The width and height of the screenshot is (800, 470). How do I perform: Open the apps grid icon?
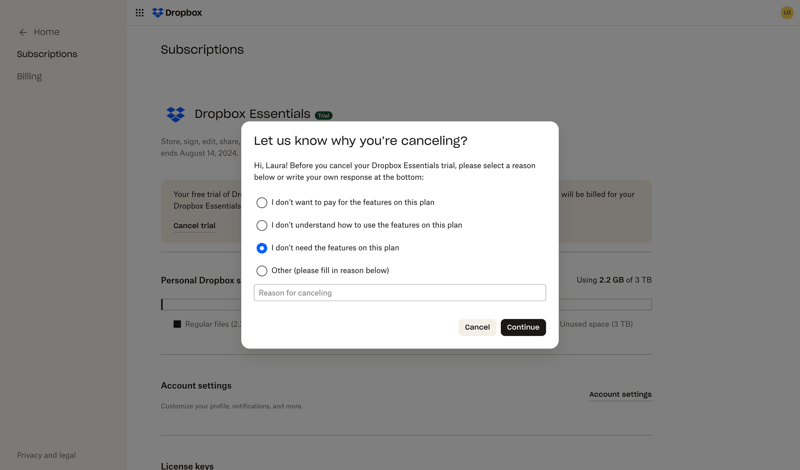coord(139,13)
